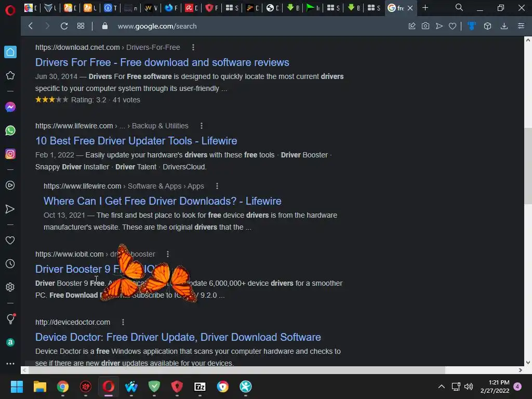This screenshot has height=399, width=532.
Task: Switch to the tab with the 'W' favicon
Action: pos(151,8)
